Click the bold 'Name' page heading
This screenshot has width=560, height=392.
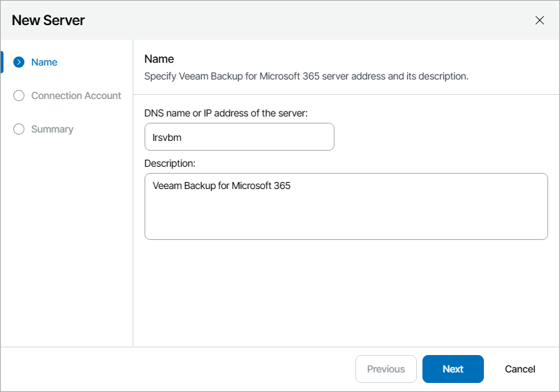click(159, 59)
